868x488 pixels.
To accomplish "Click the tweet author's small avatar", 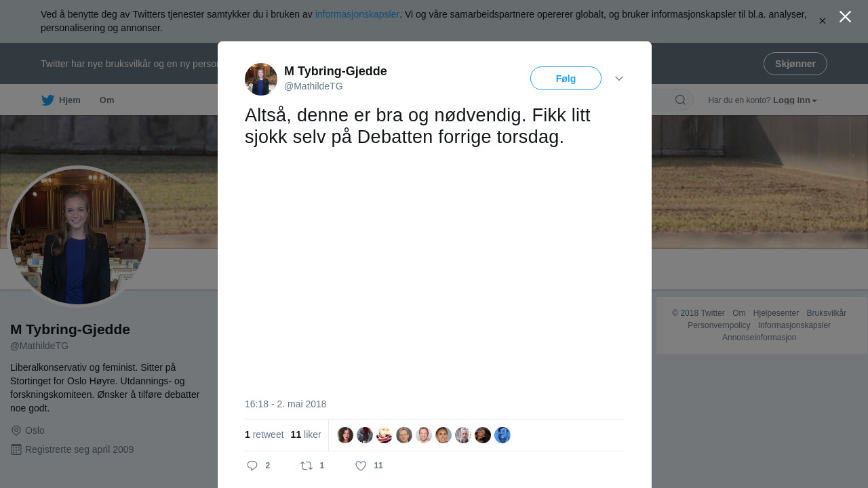I will coord(261,79).
